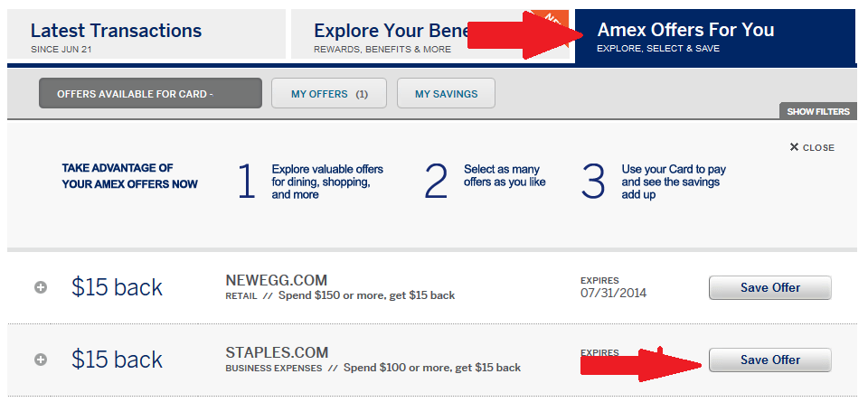Click Staples' Spend $100 or more description

pos(430,368)
